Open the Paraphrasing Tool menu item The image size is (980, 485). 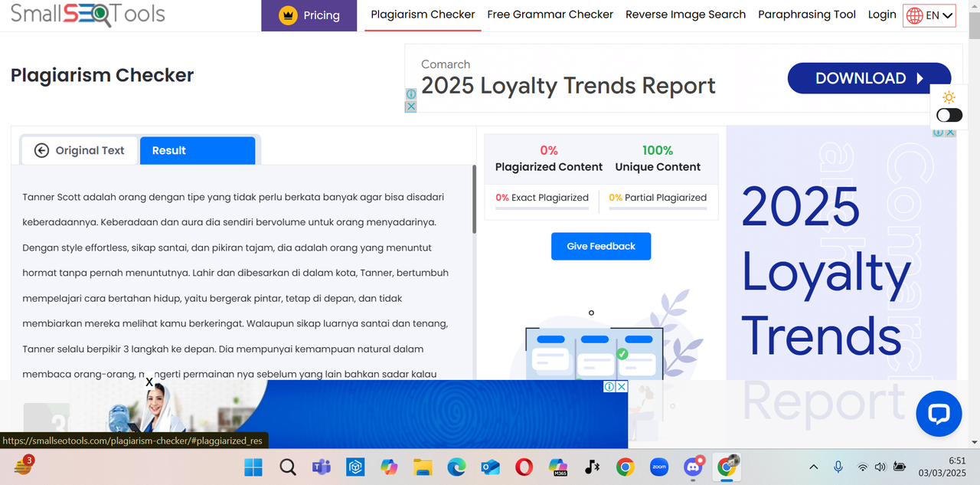(x=807, y=15)
